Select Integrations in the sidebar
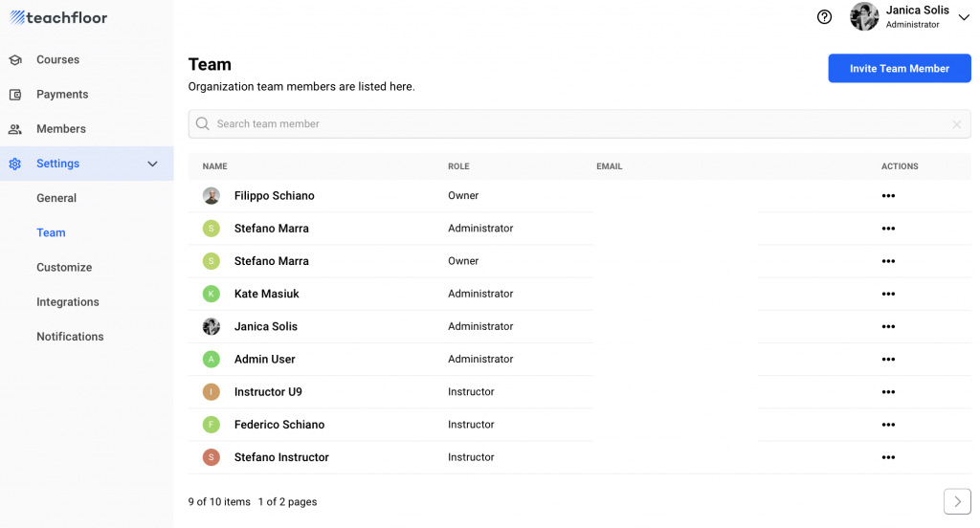Image resolution: width=980 pixels, height=528 pixels. (x=68, y=301)
